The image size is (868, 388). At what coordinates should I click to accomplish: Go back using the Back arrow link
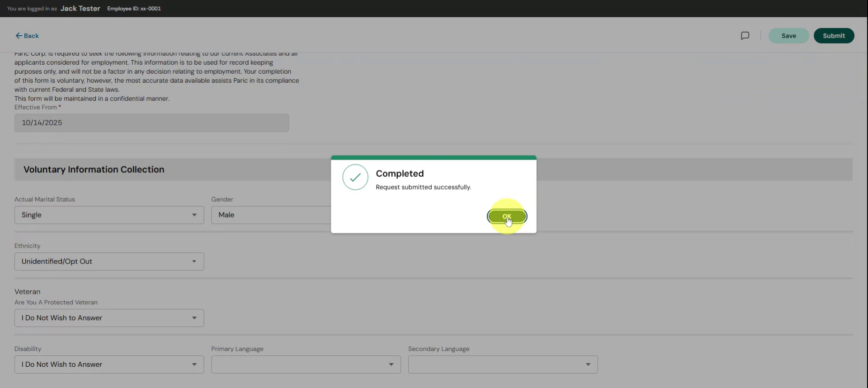pyautogui.click(x=27, y=36)
